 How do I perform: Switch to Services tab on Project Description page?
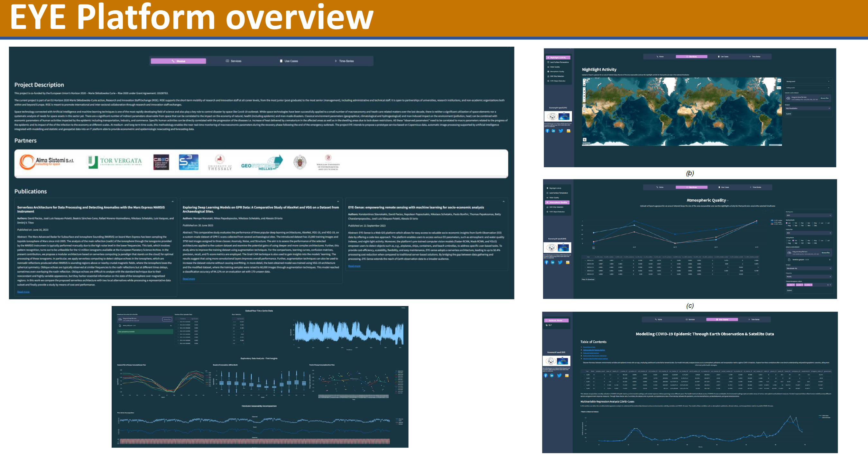[234, 61]
